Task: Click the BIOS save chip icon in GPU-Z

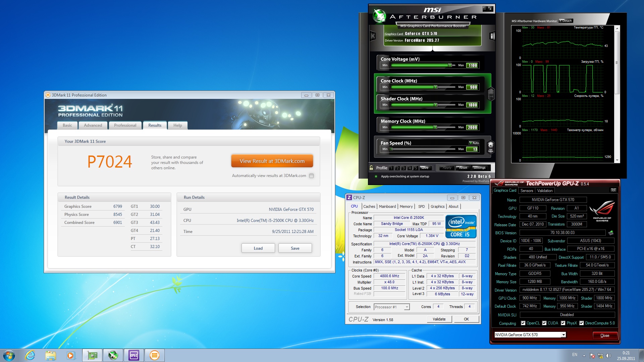Action: [611, 233]
